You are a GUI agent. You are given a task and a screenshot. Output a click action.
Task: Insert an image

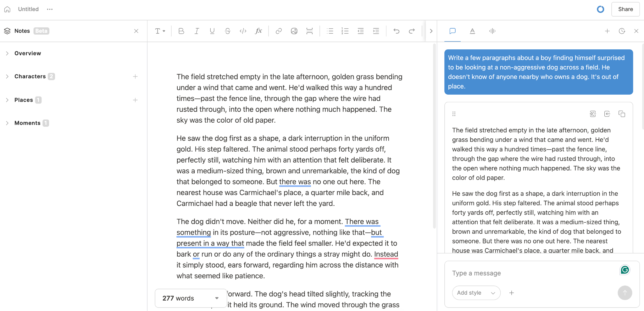[x=294, y=31]
